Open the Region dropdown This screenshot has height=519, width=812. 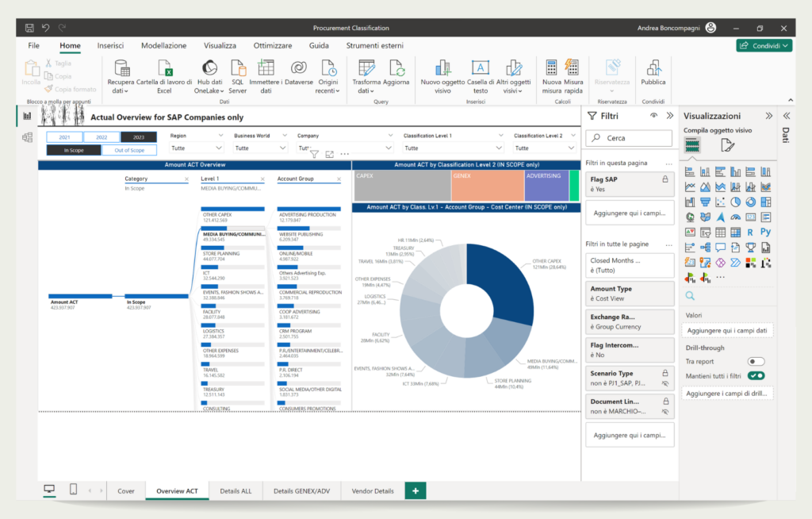(197, 148)
